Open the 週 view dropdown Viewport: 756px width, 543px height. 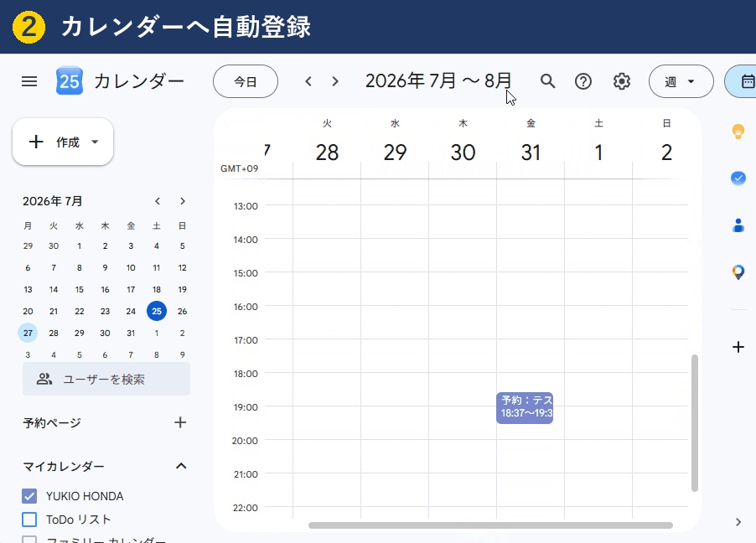681,81
